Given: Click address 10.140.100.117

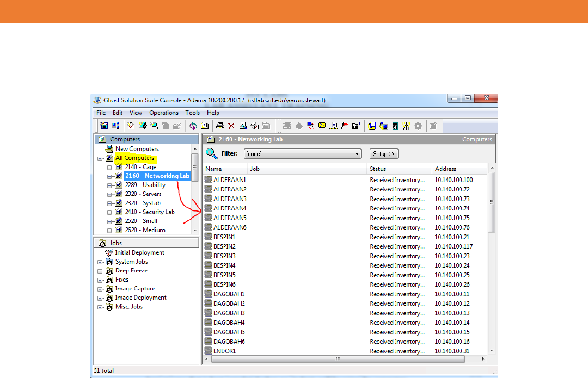Looking at the screenshot, I should 454,246.
